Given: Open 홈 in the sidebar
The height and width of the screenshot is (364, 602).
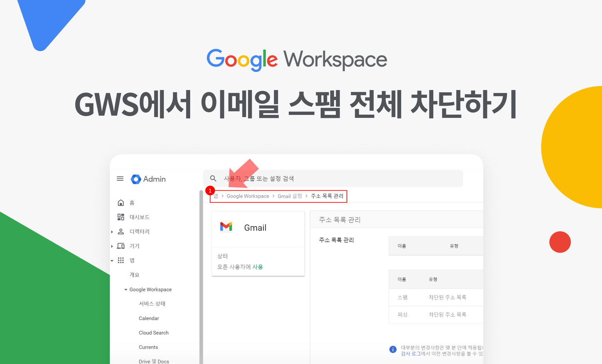Looking at the screenshot, I should (x=132, y=203).
